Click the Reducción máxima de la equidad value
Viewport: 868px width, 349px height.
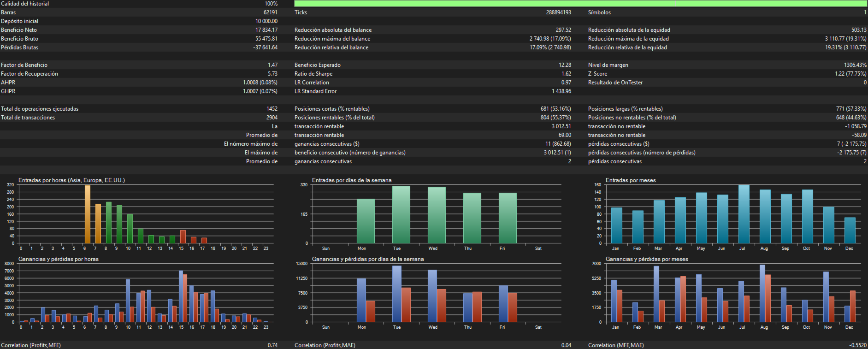845,39
